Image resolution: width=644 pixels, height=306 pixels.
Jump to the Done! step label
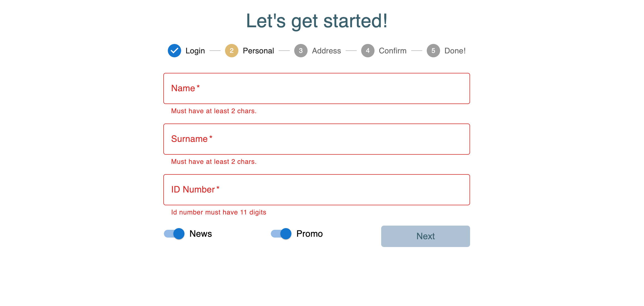click(455, 51)
